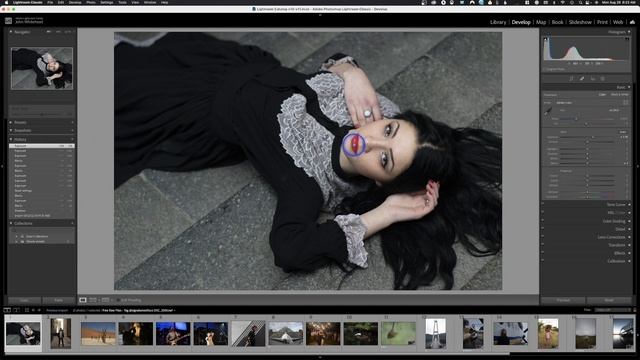Click the Before/After view icon

[x=93, y=300]
